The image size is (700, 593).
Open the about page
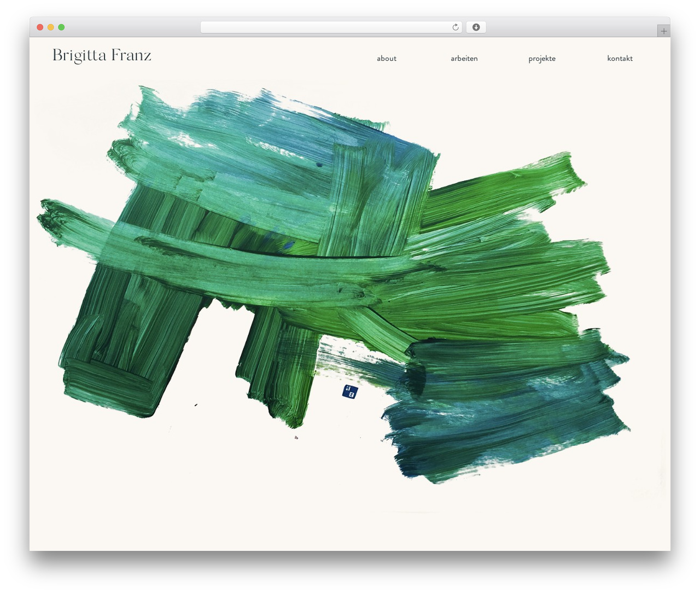[x=386, y=59]
